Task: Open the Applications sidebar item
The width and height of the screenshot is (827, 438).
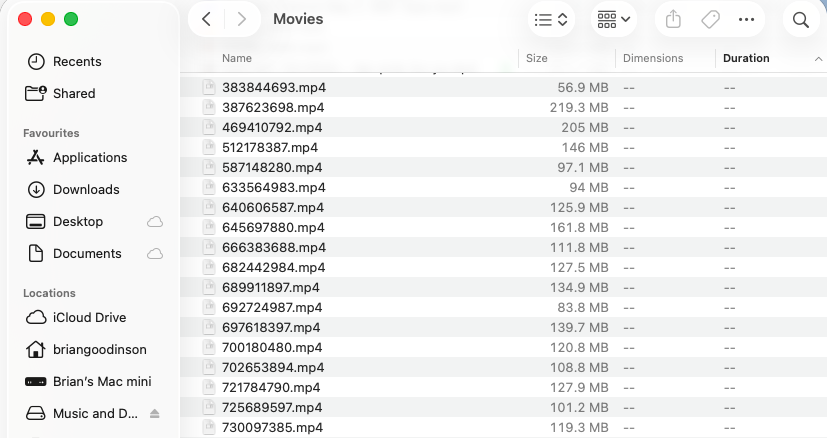Action: point(89,158)
